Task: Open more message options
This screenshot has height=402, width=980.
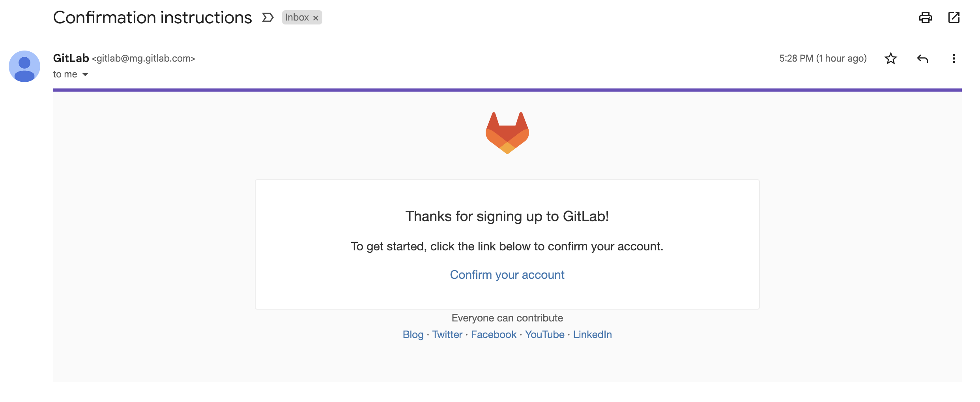Action: 954,58
